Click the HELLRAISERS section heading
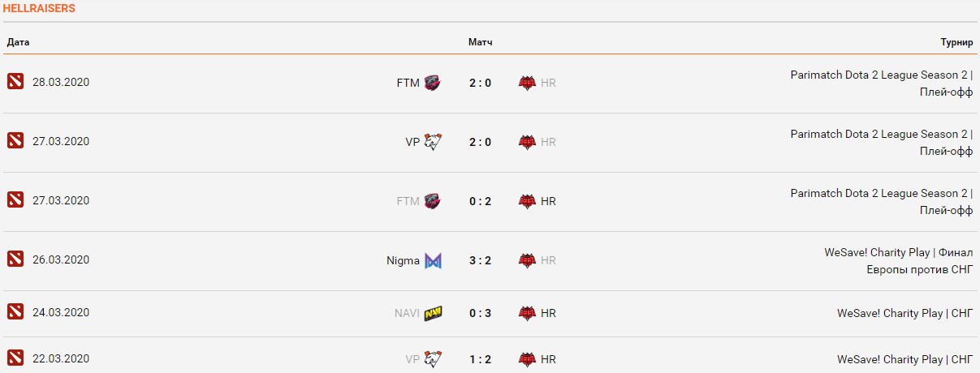980x373 pixels. point(40,8)
